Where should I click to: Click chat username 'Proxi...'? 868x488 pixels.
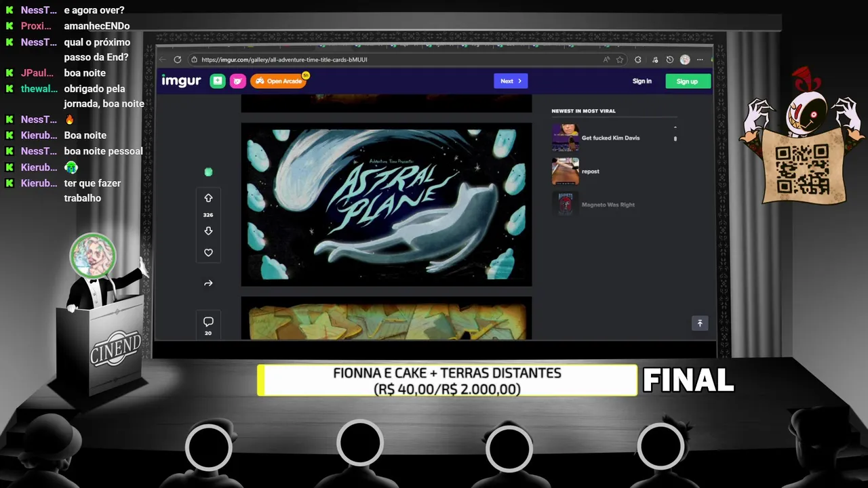pyautogui.click(x=36, y=26)
